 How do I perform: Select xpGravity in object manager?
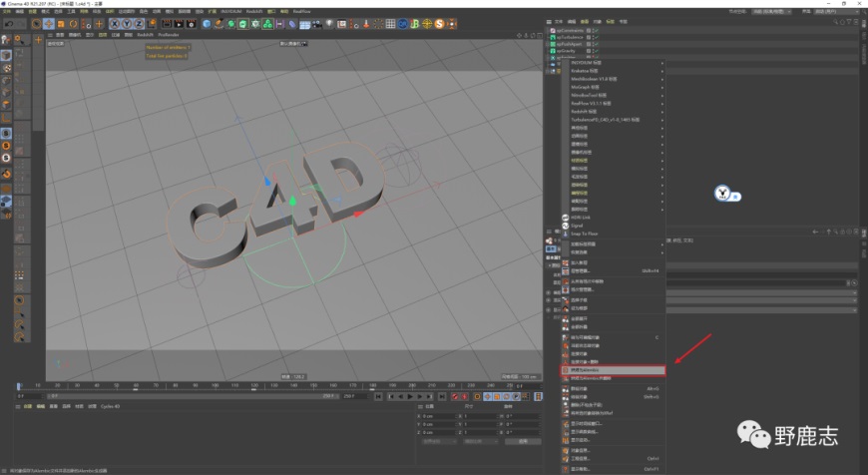[x=567, y=50]
